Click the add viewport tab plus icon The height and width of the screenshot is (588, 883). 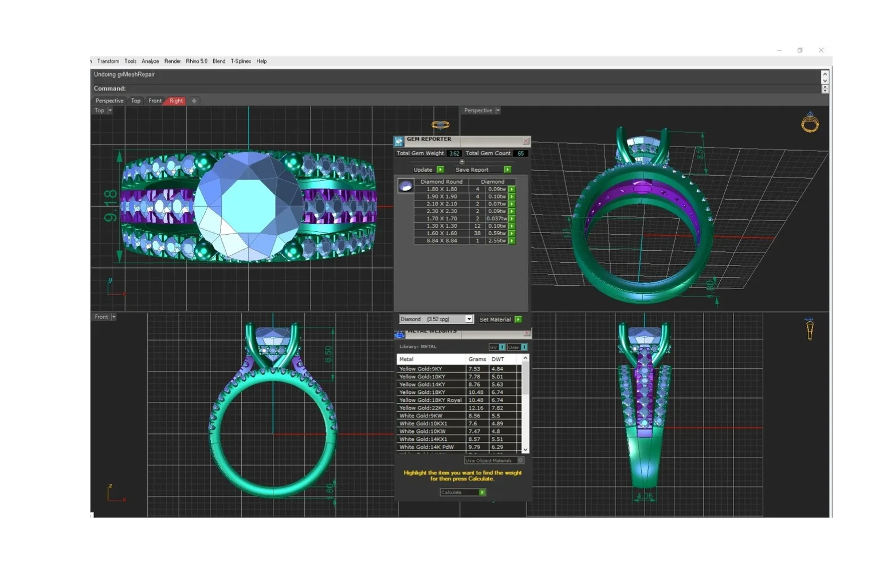pyautogui.click(x=194, y=101)
